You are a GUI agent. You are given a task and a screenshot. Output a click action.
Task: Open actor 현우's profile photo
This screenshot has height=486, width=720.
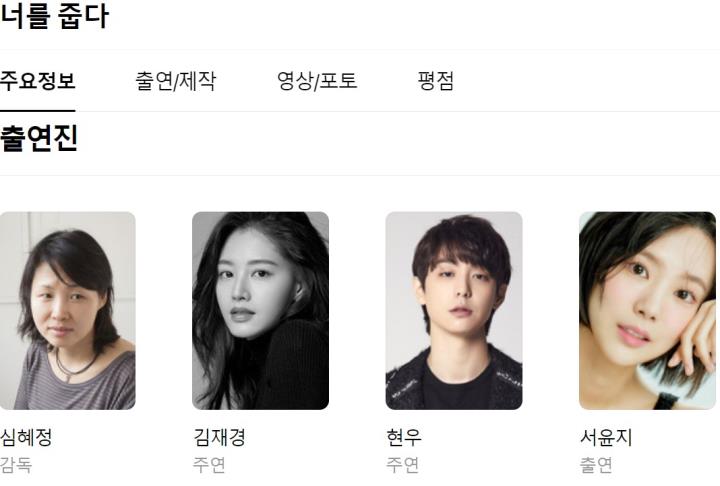click(x=454, y=311)
